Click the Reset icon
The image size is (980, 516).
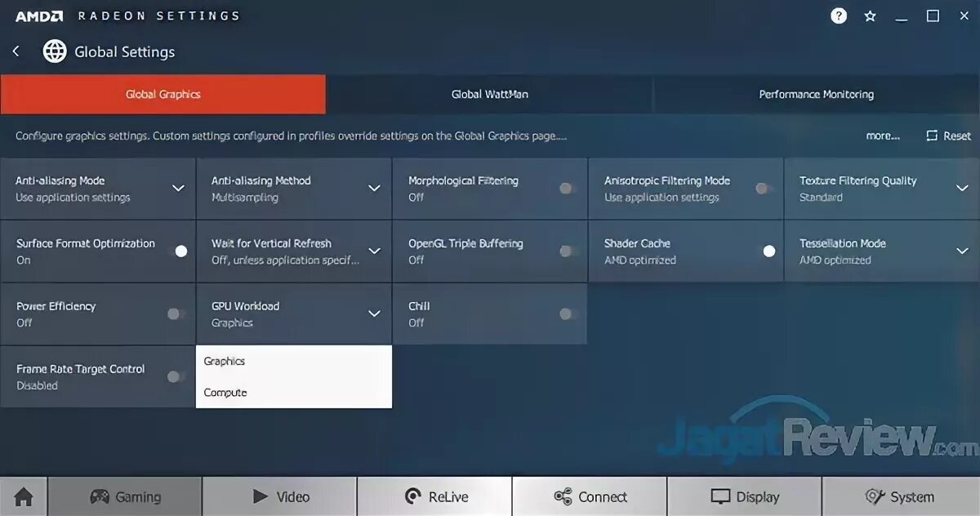pos(932,136)
